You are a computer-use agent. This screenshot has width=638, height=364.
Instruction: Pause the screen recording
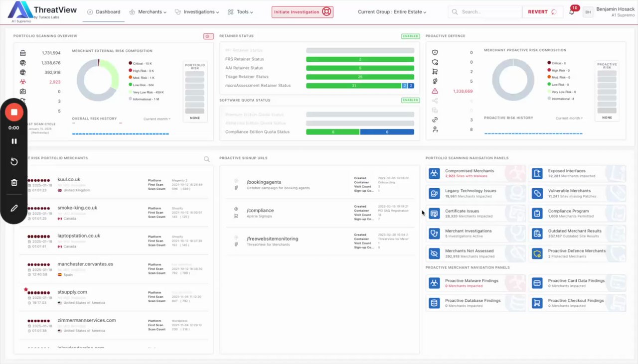(14, 141)
